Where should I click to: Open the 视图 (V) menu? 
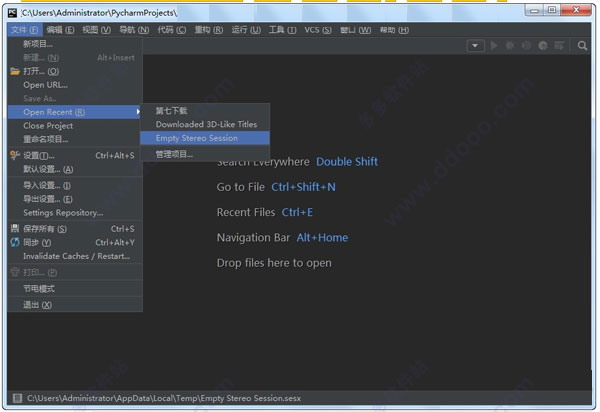click(x=96, y=30)
